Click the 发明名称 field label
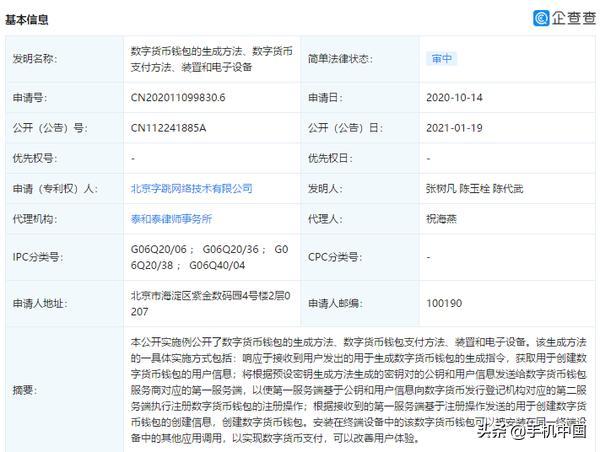Image resolution: width=600 pixels, height=452 pixels. tap(35, 59)
